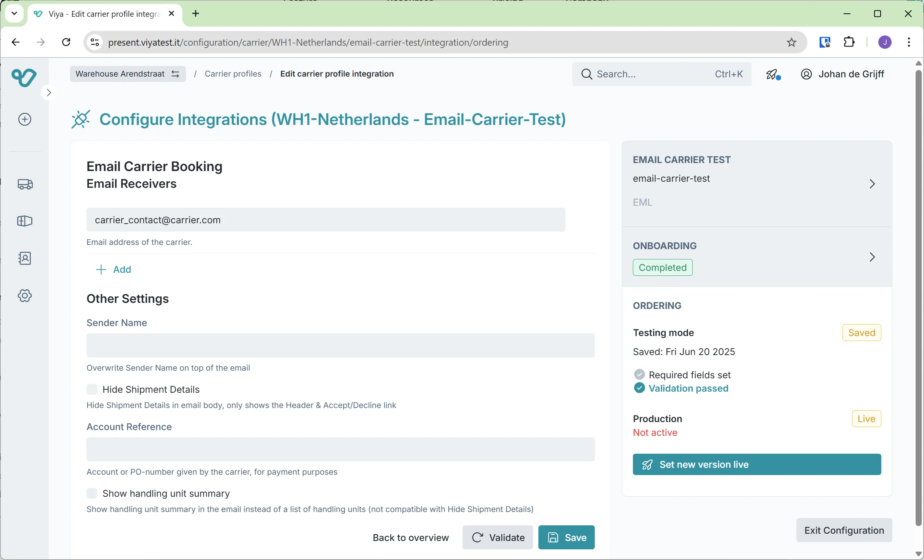Screen dimensions: 924x560
Task: Open the warehouse panel icon in the sidebar
Action: tap(24, 221)
